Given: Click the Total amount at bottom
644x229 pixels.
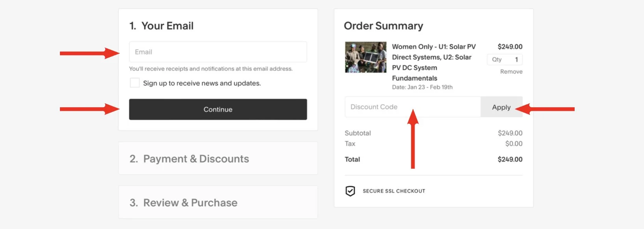Looking at the screenshot, I should pos(510,159).
